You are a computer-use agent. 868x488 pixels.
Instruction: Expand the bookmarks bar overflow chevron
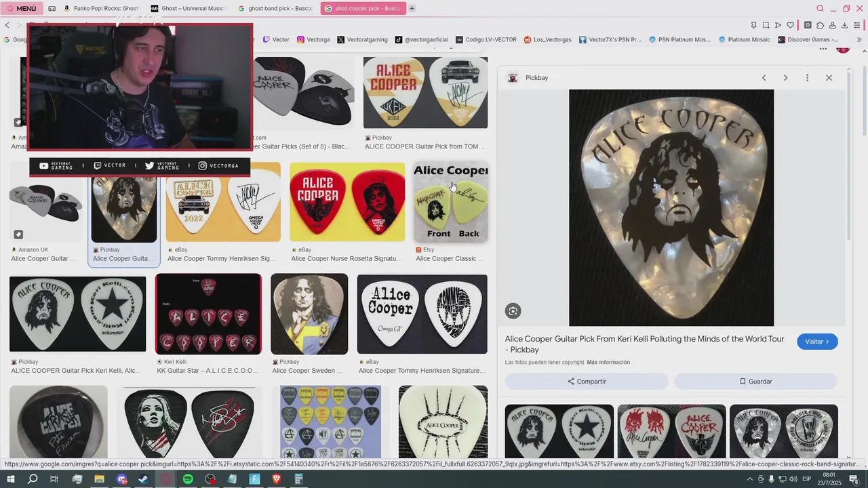click(859, 39)
